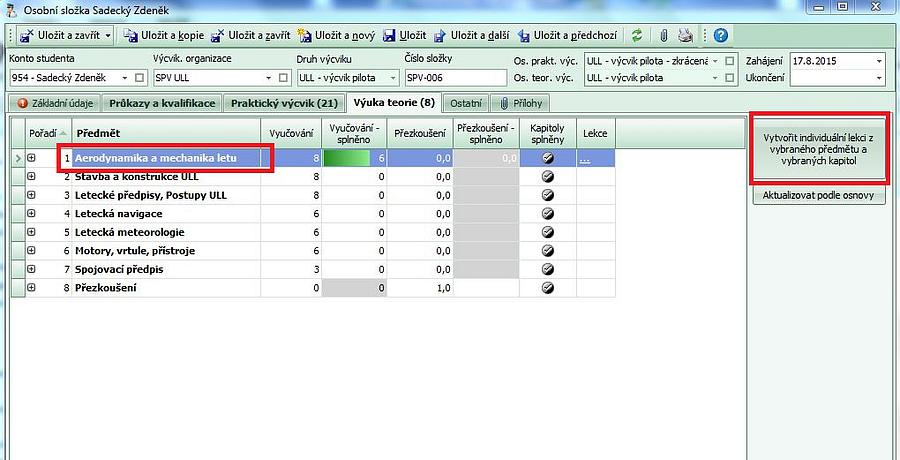Image resolution: width=900 pixels, height=460 pixels.
Task: Click 'Uložit a nový' toolbar button
Action: pos(337,36)
